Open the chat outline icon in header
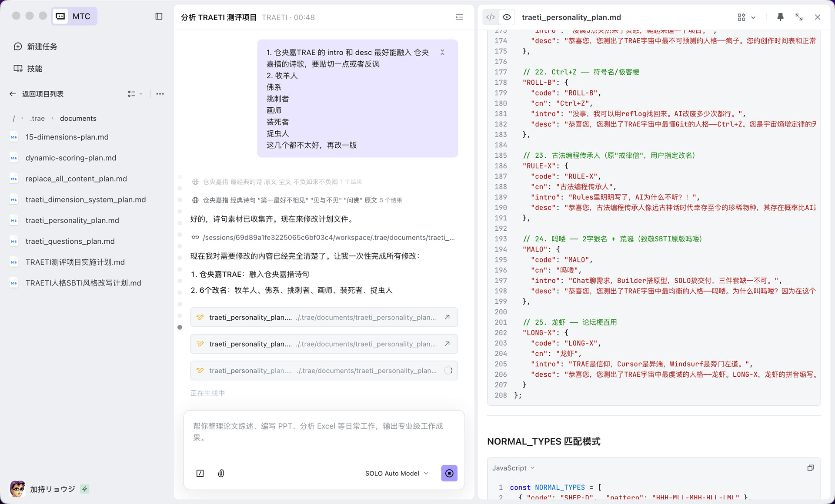 pyautogui.click(x=459, y=17)
